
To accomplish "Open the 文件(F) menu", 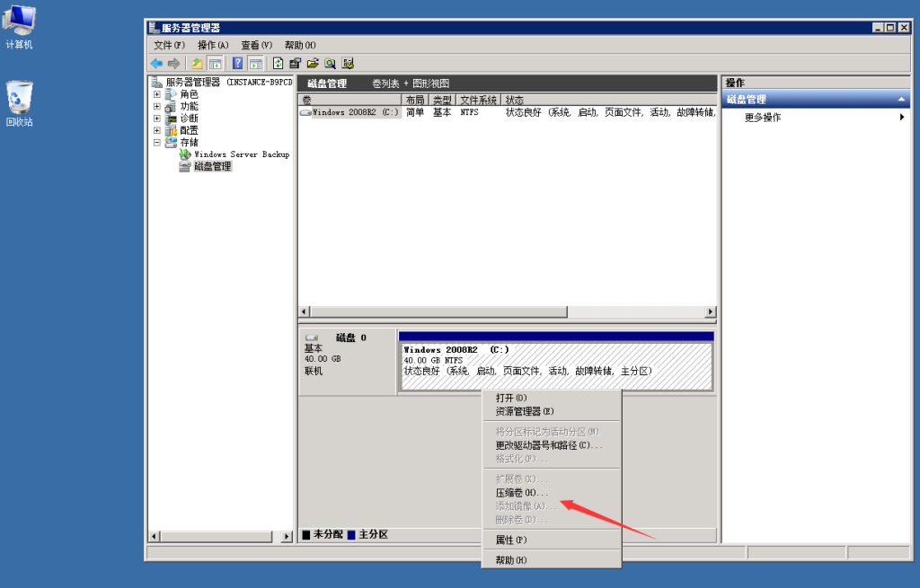I will coord(169,45).
